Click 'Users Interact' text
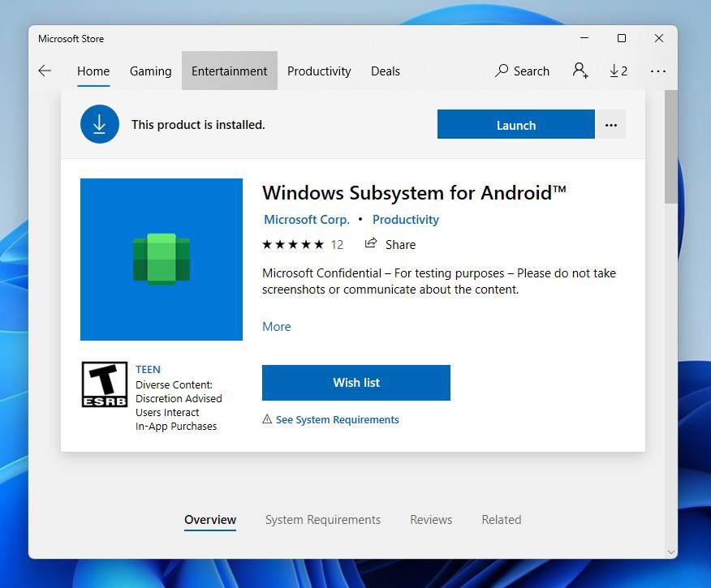Viewport: 711px width, 588px height. tap(167, 412)
